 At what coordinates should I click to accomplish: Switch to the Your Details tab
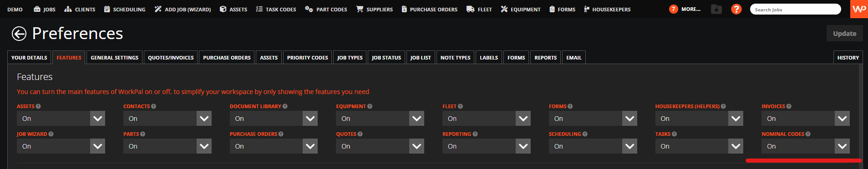29,58
